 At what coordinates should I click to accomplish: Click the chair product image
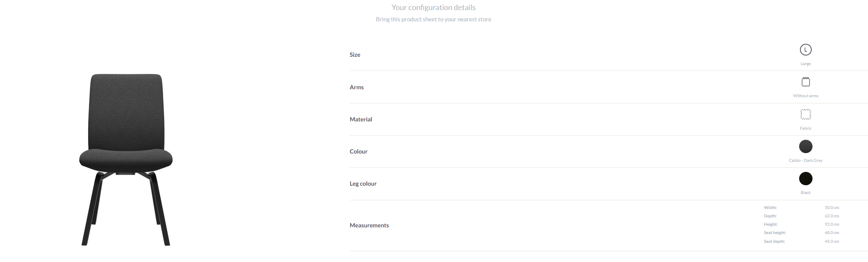click(126, 160)
